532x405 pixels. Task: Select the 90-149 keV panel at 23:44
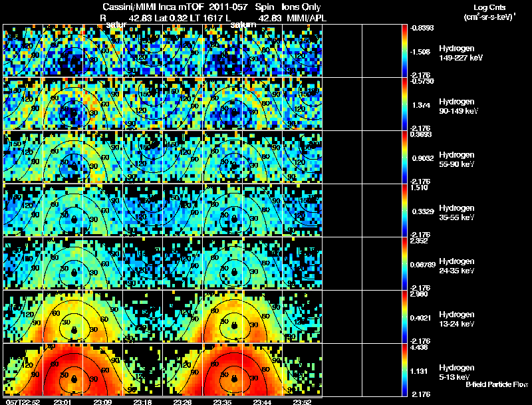(x=263, y=104)
